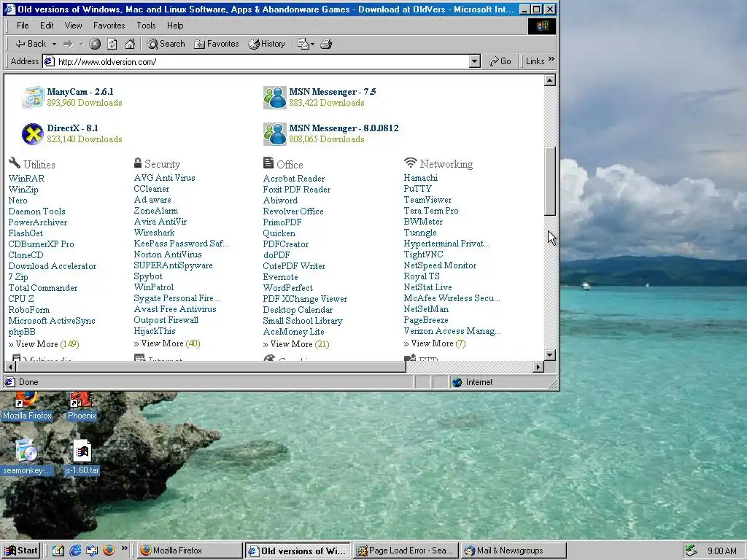Click the Print toolbar icon

(x=326, y=44)
